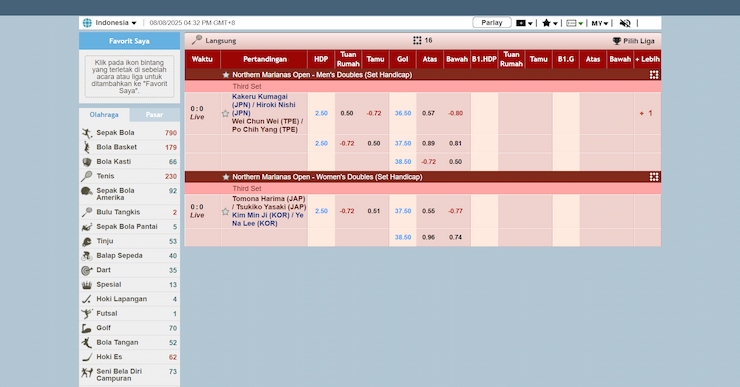
Task: Select away odds -0.72 for Kumagai match
Action: [374, 113]
